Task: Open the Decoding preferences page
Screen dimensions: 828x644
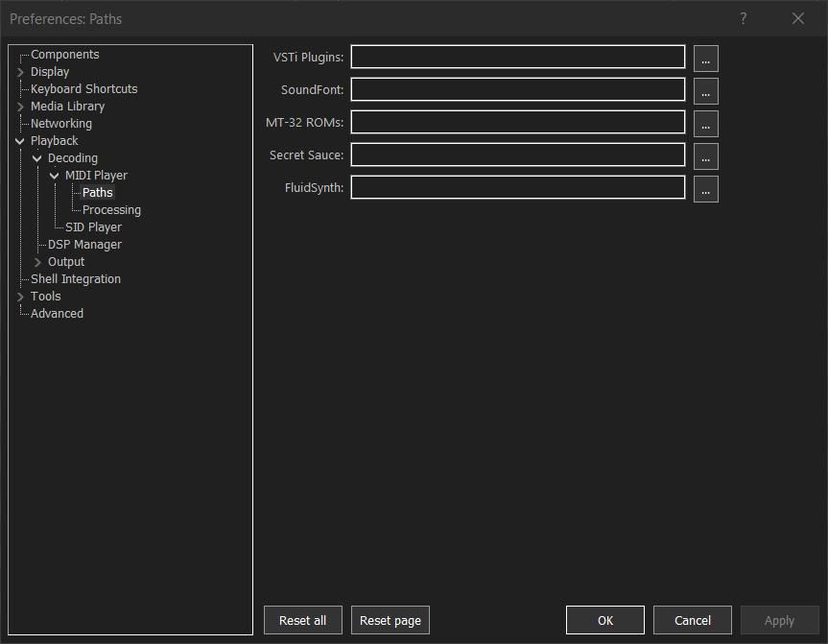Action: [x=72, y=158]
